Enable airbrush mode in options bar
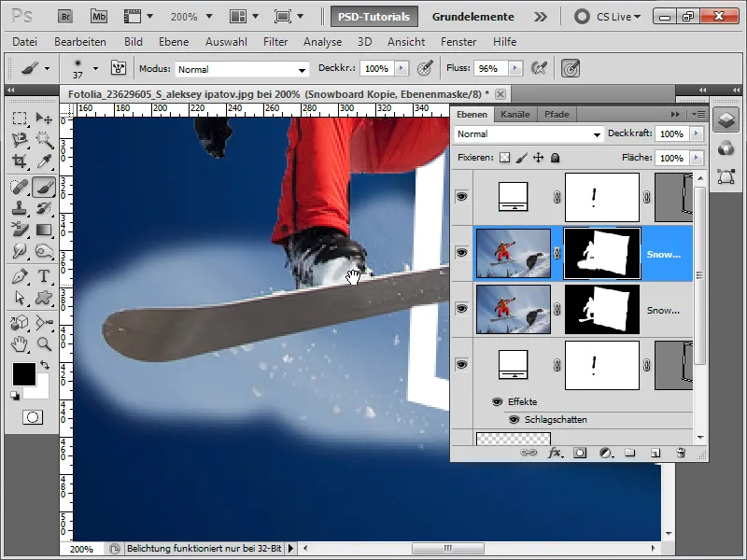 (540, 68)
